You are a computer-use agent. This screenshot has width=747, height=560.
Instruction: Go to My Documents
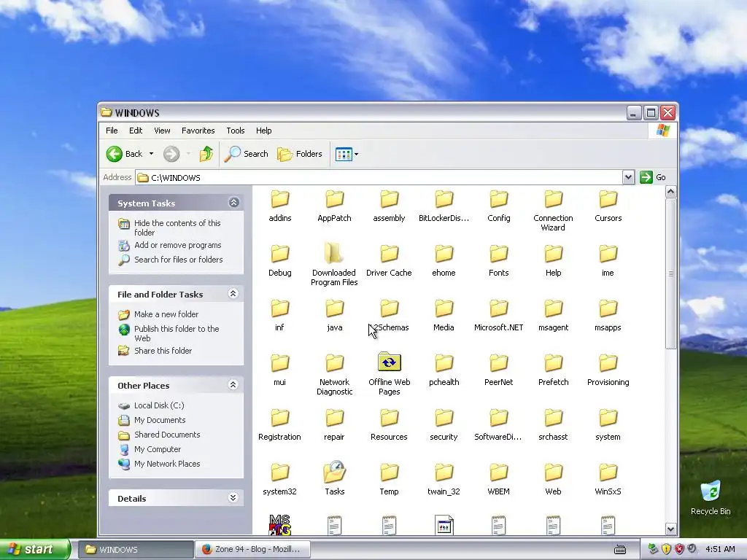click(160, 420)
